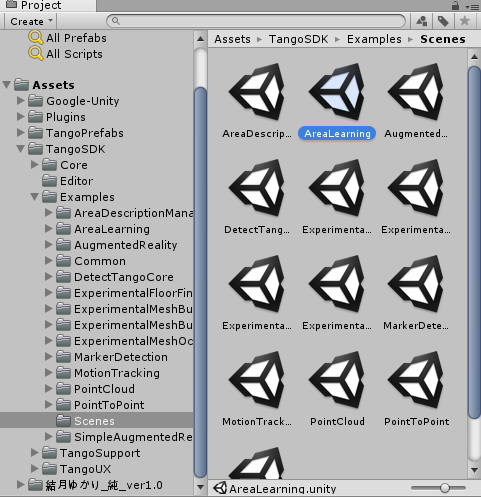
Task: Click folder tree scrollbar down arrow
Action: [x=200, y=487]
